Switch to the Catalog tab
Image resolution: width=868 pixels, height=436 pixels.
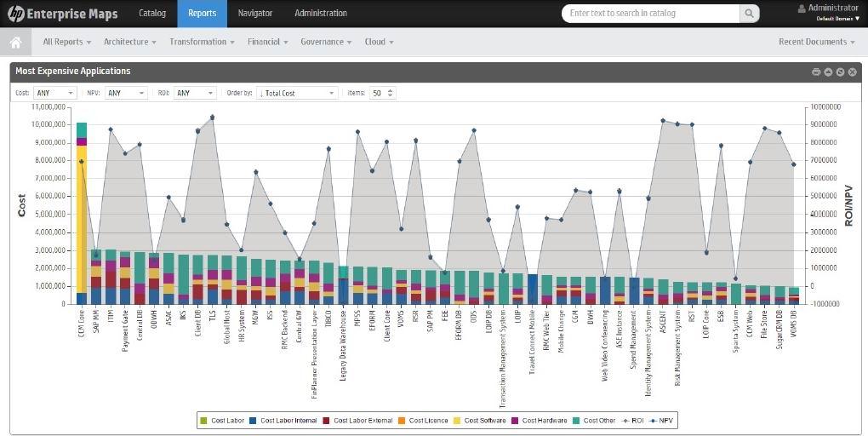tap(152, 14)
